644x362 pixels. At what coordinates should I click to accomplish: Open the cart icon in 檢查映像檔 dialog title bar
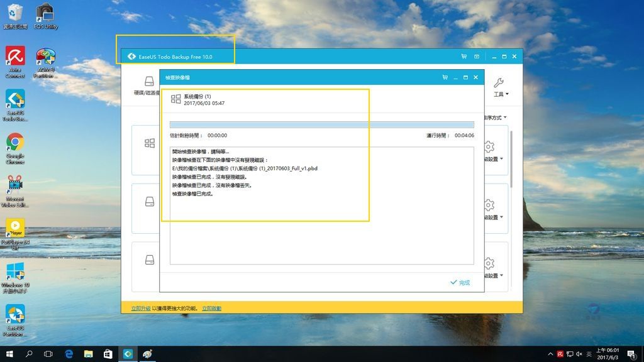click(445, 77)
